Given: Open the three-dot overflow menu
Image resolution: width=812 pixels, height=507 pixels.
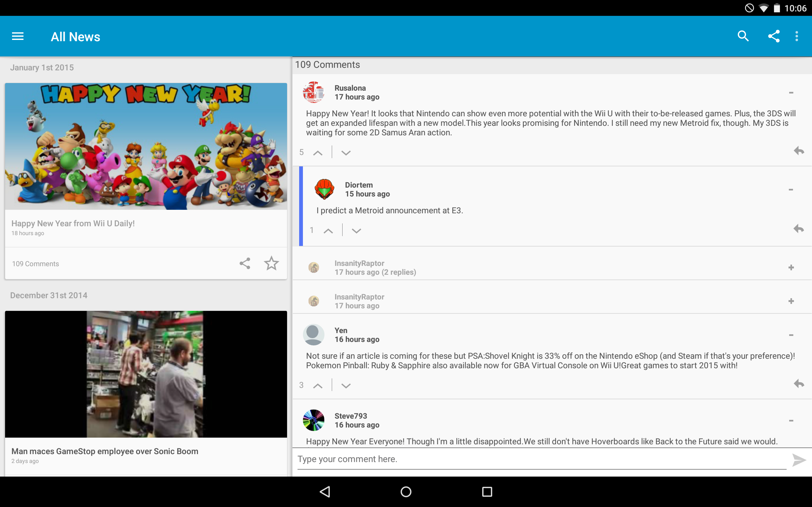Looking at the screenshot, I should pos(796,36).
